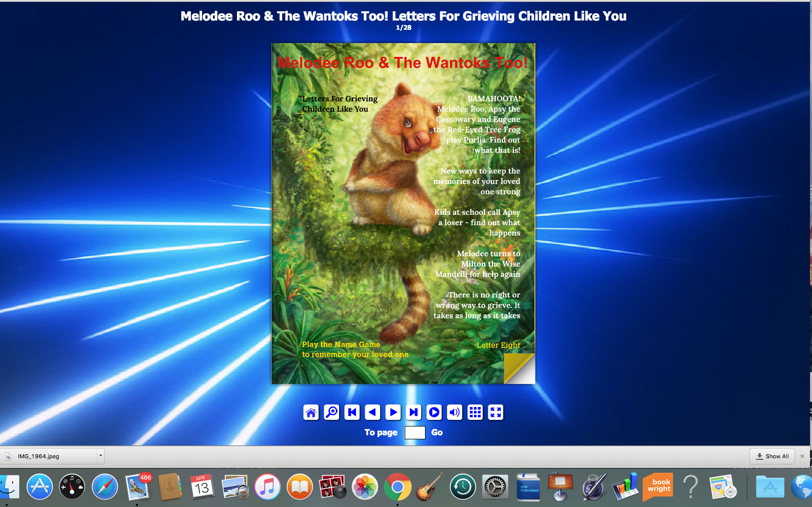812x507 pixels.
Task: Open iBooks from the dock
Action: [x=300, y=486]
